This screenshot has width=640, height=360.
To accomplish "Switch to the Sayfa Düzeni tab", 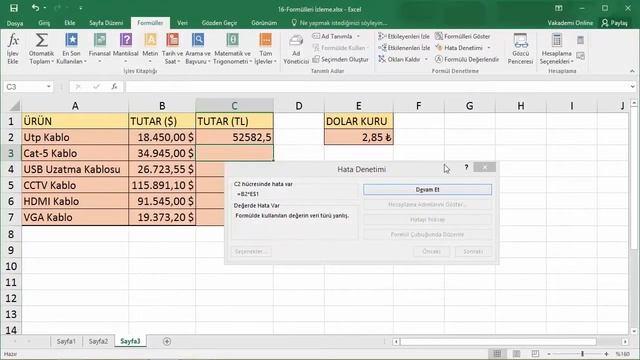I will (x=106, y=23).
